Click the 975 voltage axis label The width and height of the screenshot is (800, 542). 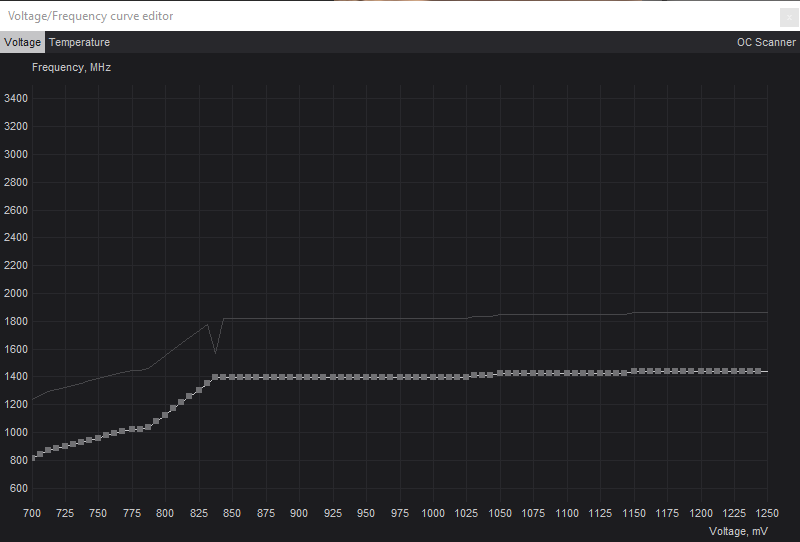[399, 513]
